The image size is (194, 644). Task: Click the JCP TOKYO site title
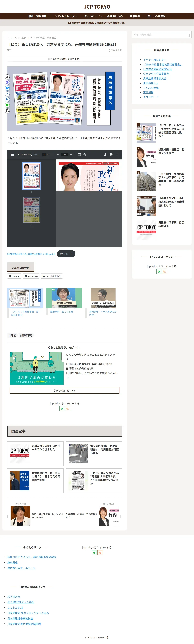97,7
